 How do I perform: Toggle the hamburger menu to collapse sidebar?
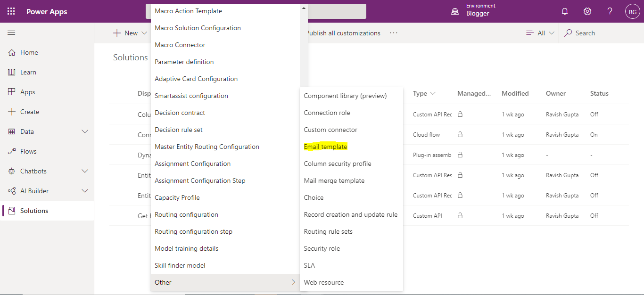click(x=11, y=33)
